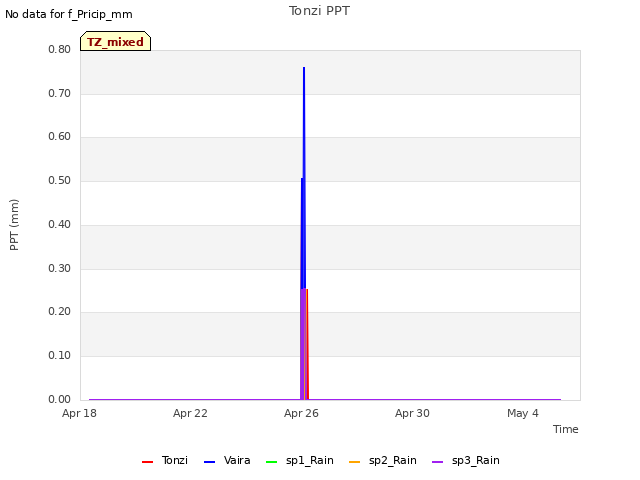The height and width of the screenshot is (480, 640).
Task: Click the 0.60 y-axis tick label
Action: tap(60, 136)
